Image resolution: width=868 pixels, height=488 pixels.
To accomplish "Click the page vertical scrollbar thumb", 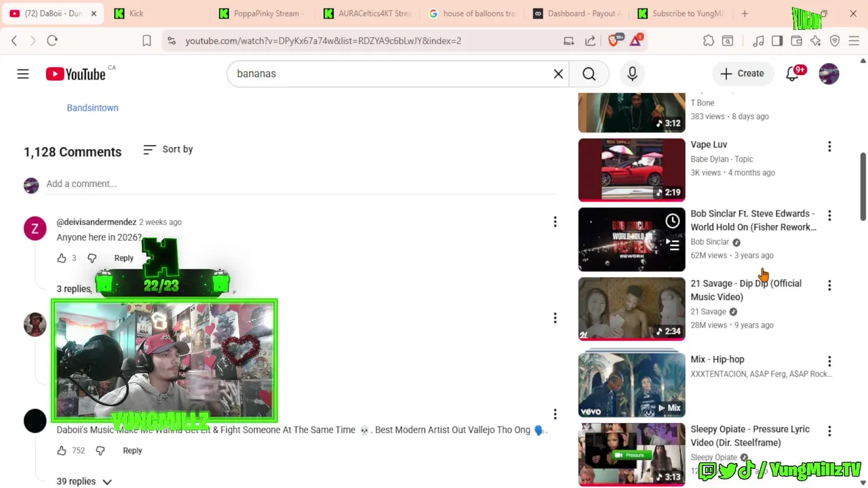I will tap(863, 186).
